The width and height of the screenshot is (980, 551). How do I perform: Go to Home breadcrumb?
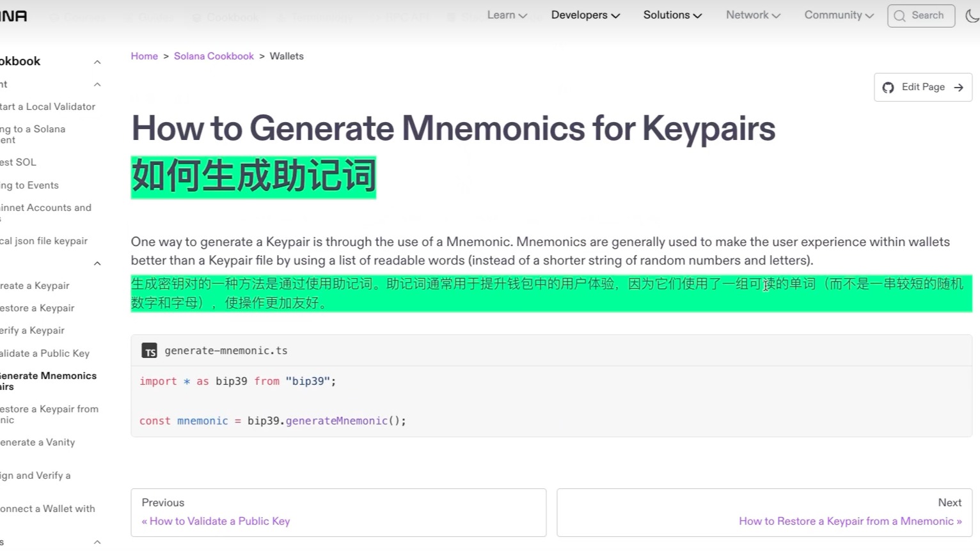tap(145, 56)
